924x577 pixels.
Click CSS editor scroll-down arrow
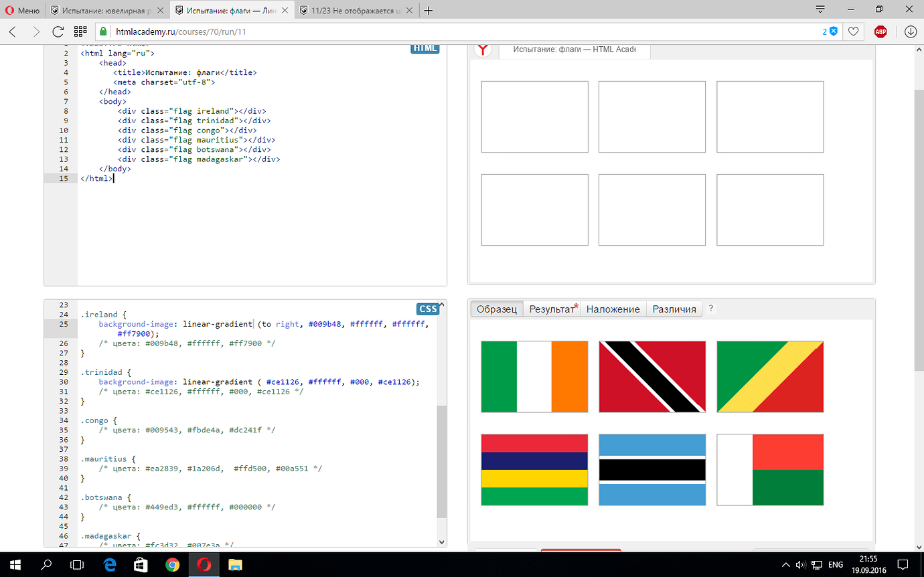point(441,542)
